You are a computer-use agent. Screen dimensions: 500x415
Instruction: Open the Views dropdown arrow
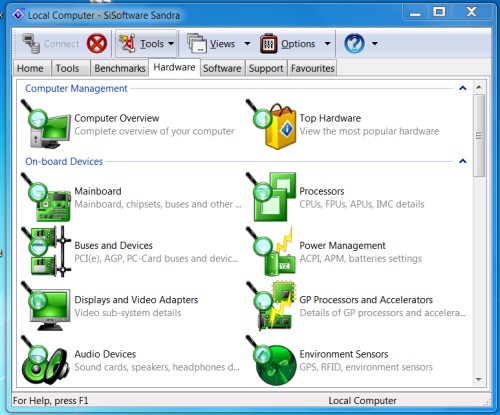point(247,44)
